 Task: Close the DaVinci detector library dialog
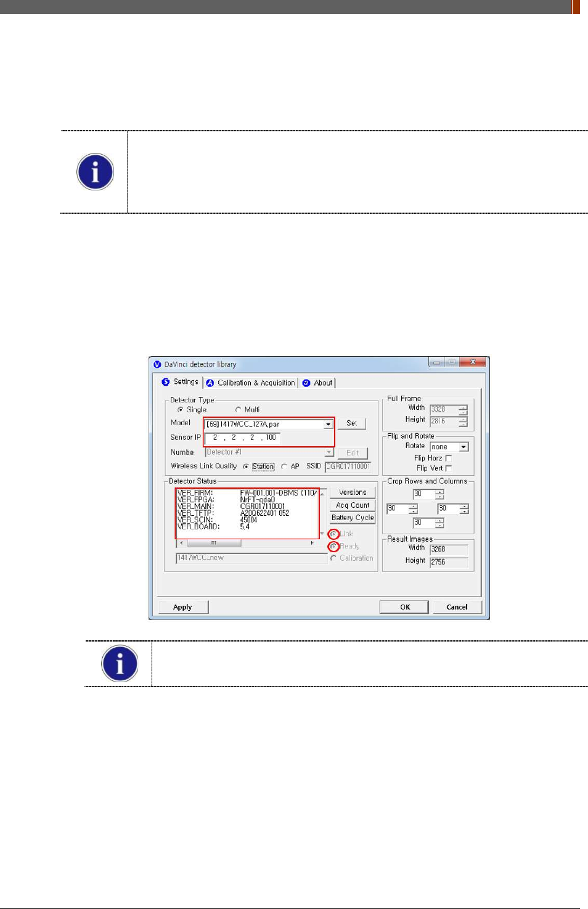(x=473, y=362)
